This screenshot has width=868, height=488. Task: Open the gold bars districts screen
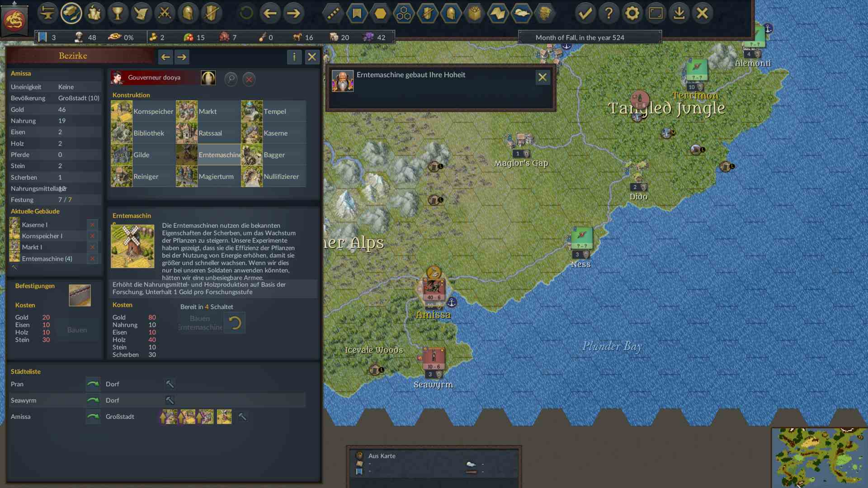[71, 13]
